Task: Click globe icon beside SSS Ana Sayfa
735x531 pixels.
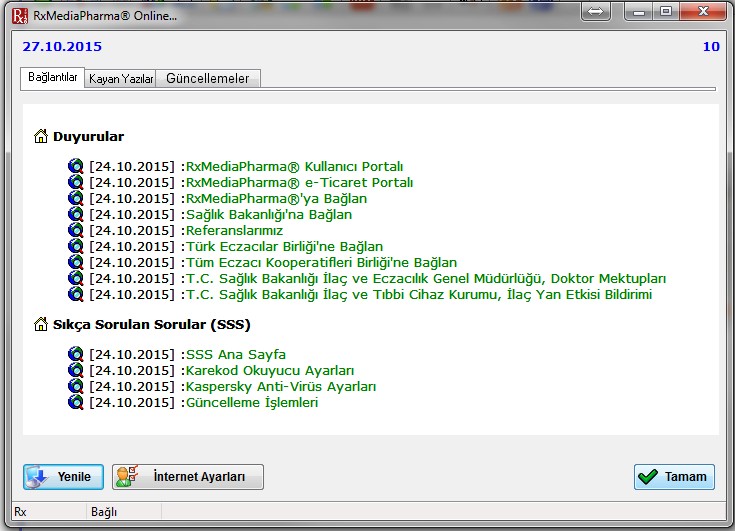Action: (76, 355)
